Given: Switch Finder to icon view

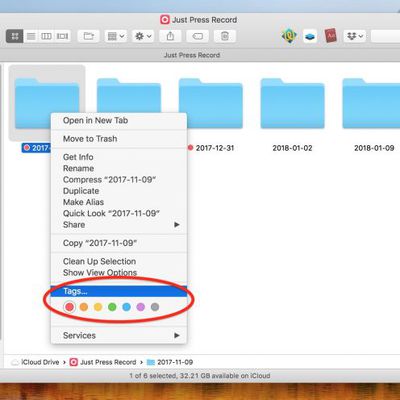Looking at the screenshot, I should (x=15, y=36).
